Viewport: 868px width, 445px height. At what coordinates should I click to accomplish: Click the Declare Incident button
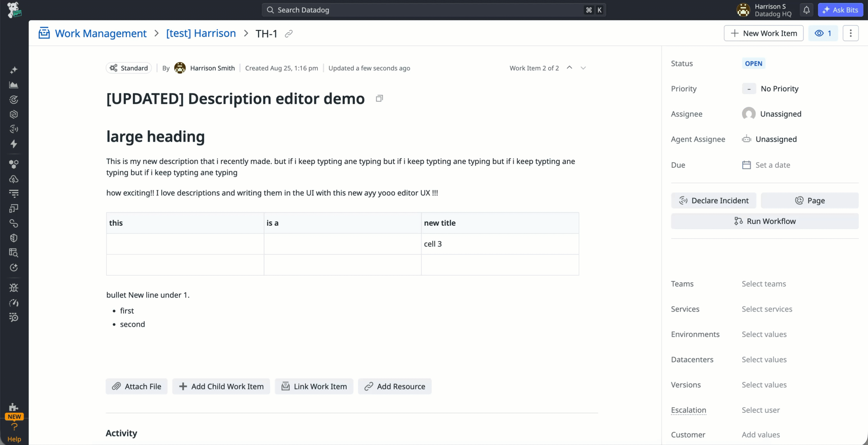coord(714,201)
